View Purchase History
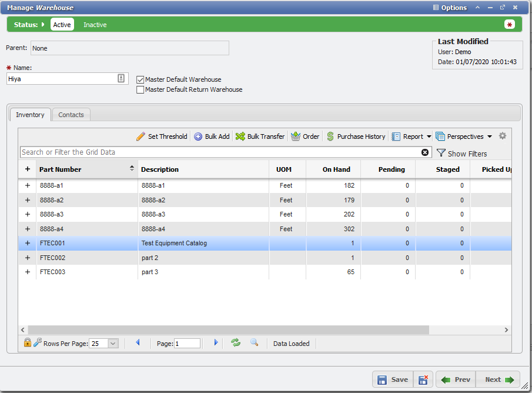The image size is (532, 393). pos(356,136)
